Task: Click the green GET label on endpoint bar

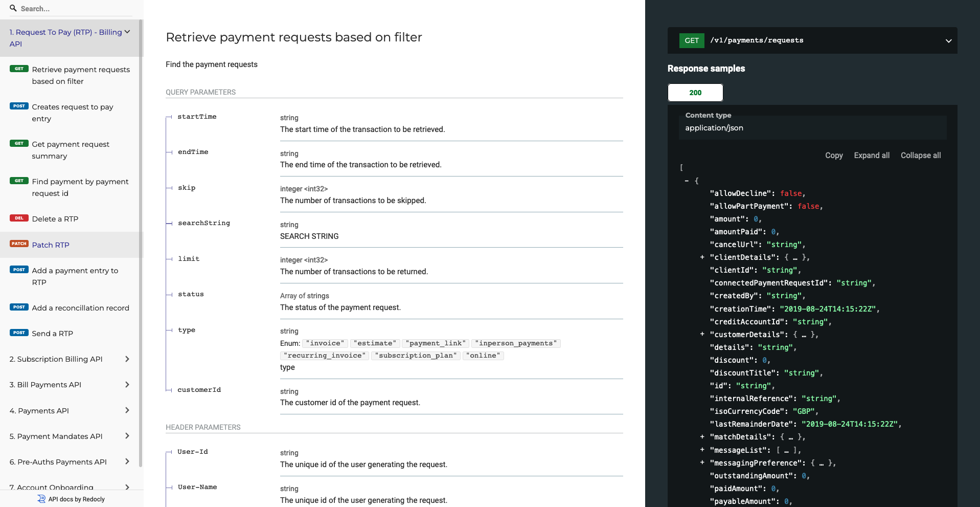Action: pyautogui.click(x=692, y=40)
